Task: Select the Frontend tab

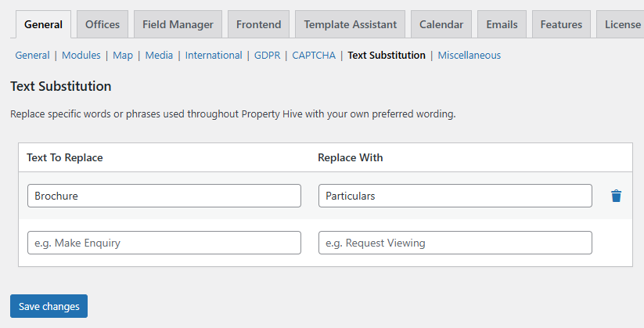Action: point(258,24)
